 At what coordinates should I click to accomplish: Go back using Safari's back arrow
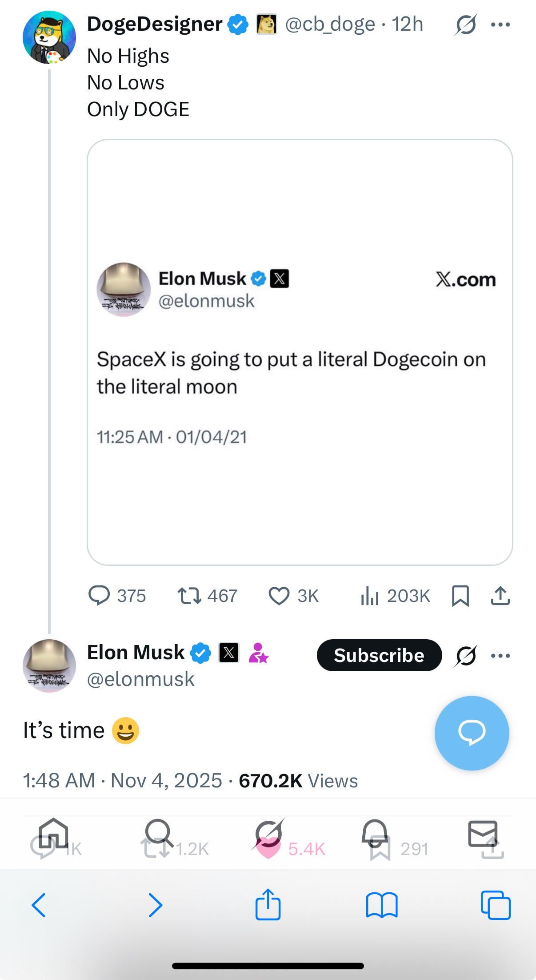tap(39, 905)
